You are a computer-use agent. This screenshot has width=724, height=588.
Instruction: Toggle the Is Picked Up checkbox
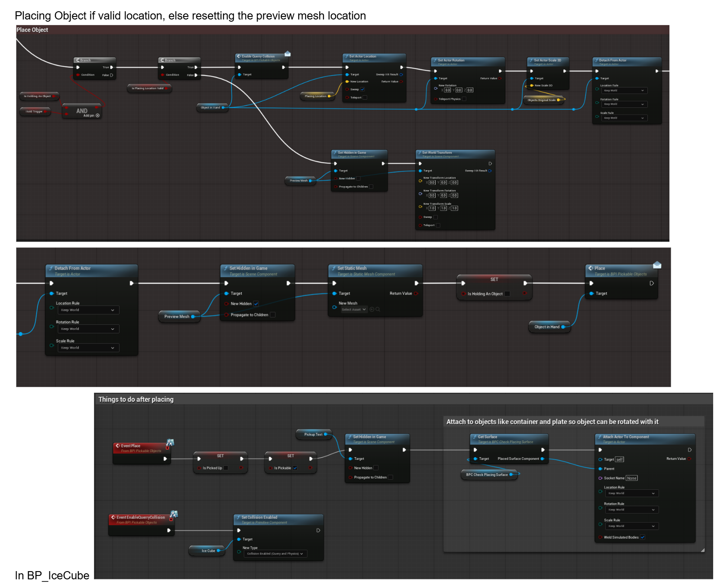tap(226, 468)
